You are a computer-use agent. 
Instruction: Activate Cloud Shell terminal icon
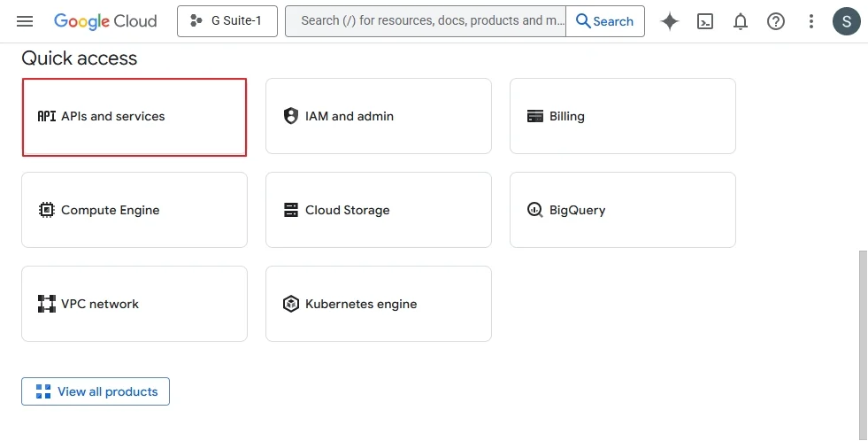pyautogui.click(x=704, y=21)
